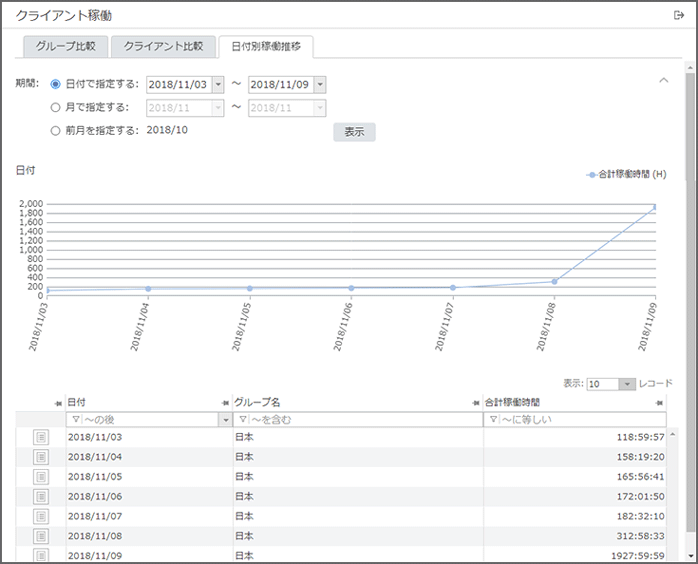Viewport: 698px width, 564px height.
Task: Click the filter funnel icon in the 合計稼働時間 column
Action: [491, 420]
